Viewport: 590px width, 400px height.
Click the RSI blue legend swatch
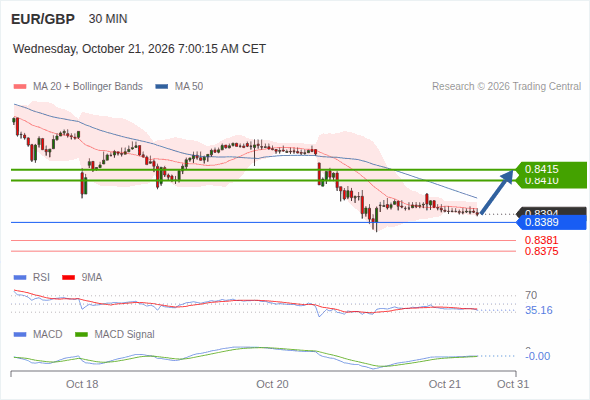[x=20, y=278]
